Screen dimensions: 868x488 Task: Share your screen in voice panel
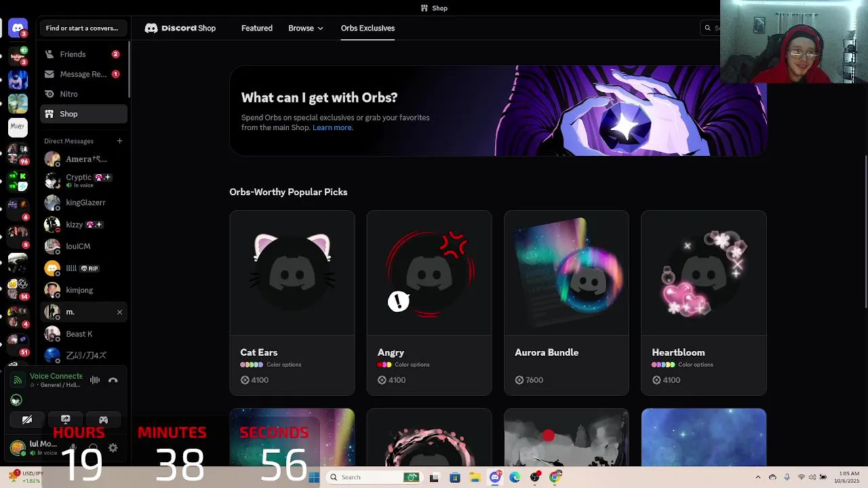click(65, 420)
